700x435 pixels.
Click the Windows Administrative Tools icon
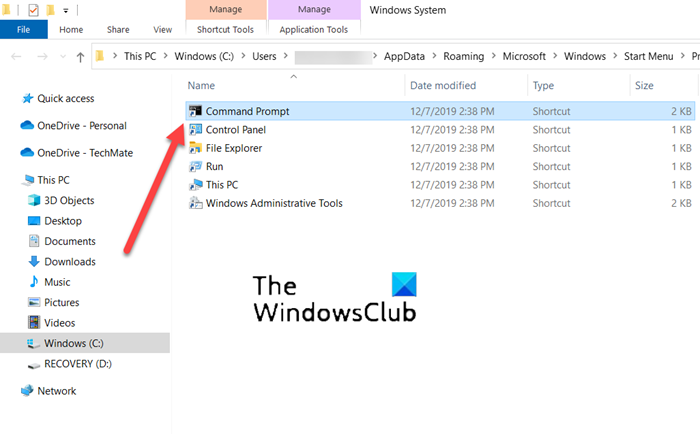tap(195, 203)
